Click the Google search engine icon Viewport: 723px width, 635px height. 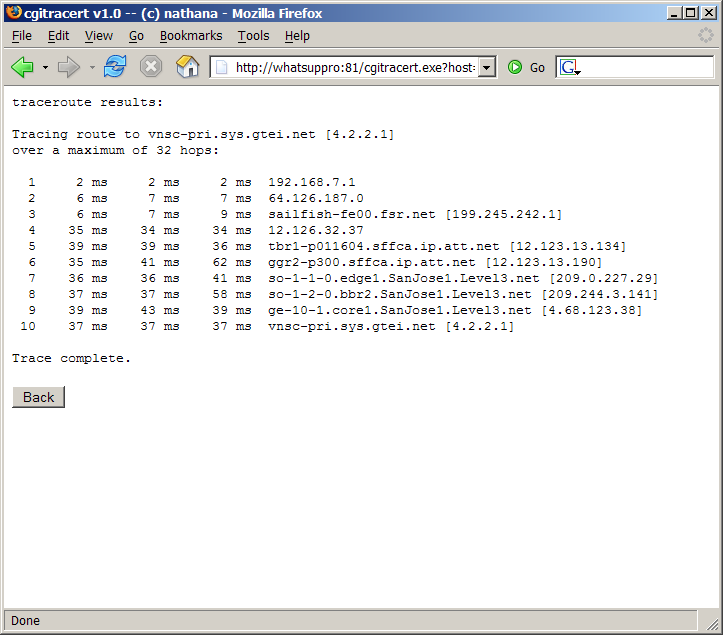pos(569,67)
